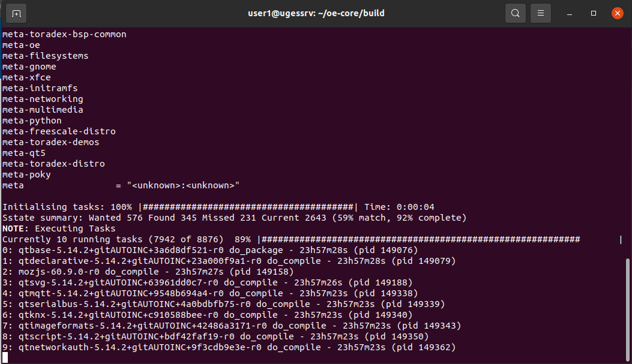Screen dimensions: 632x364
Task: Click the terminal vertical scrollbar
Action: [627, 310]
